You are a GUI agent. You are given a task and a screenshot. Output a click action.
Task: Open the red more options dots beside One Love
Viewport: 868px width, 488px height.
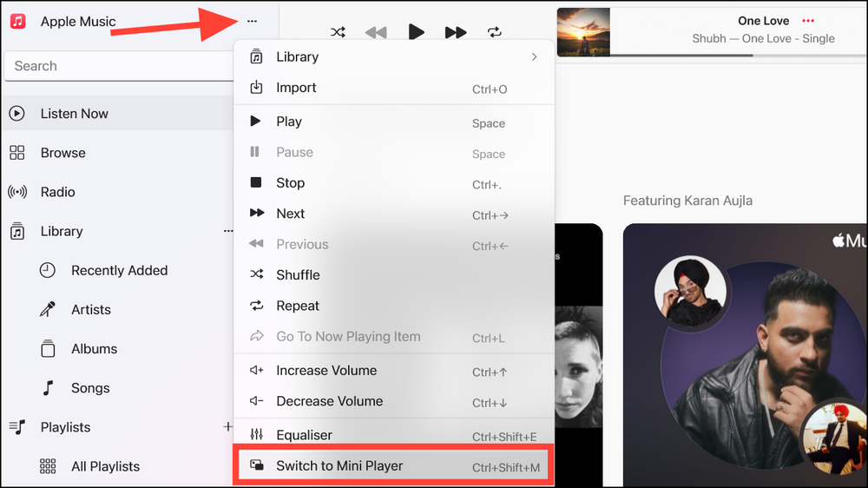click(x=808, y=21)
